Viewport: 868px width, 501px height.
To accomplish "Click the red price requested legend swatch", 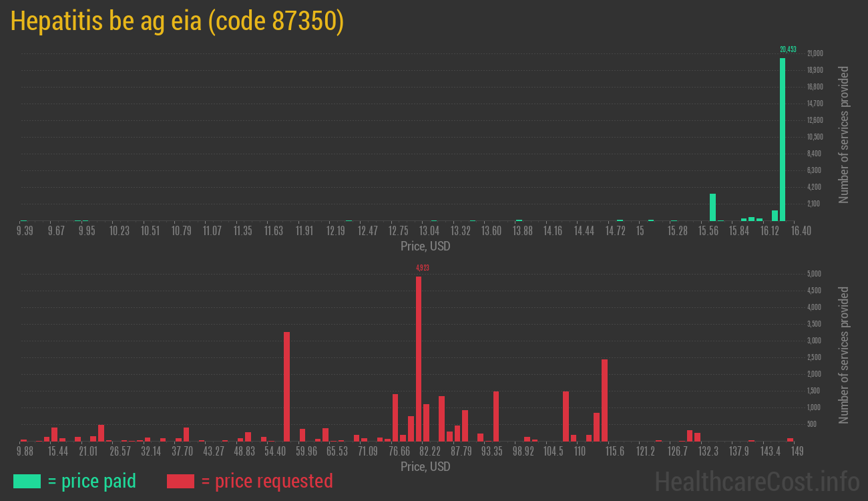I will point(180,481).
